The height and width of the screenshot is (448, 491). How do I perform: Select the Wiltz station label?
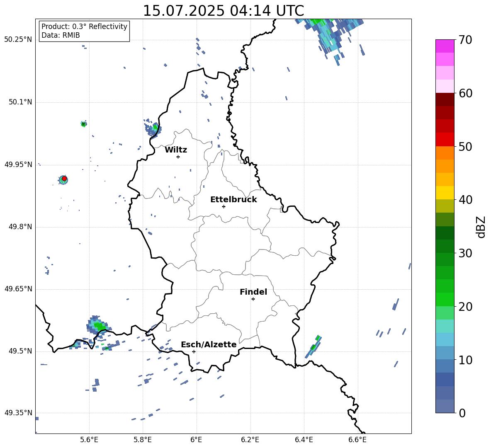point(176,150)
